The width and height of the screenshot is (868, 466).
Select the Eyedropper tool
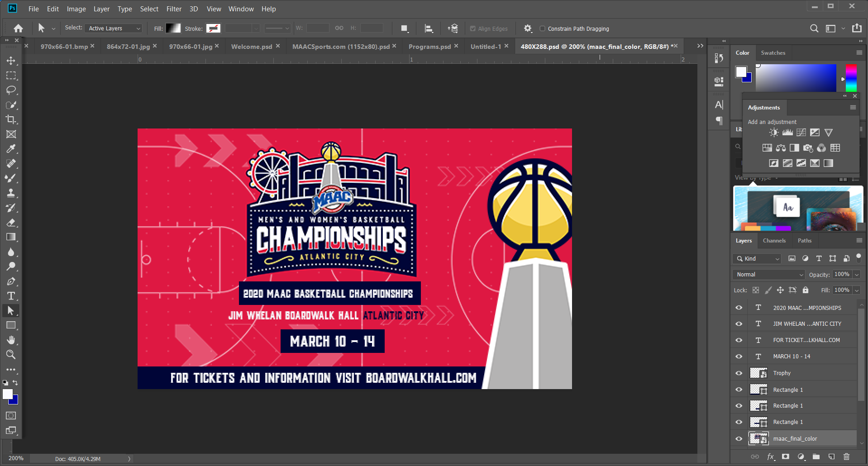click(11, 149)
